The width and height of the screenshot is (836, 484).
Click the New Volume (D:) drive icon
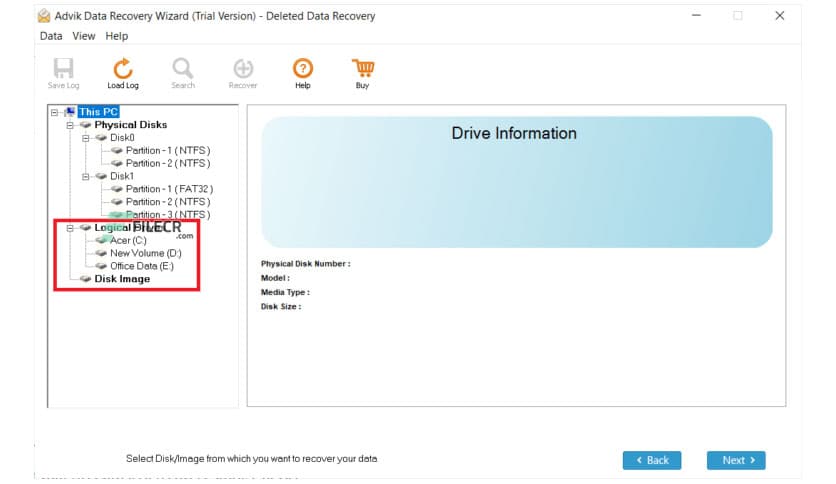(x=101, y=253)
